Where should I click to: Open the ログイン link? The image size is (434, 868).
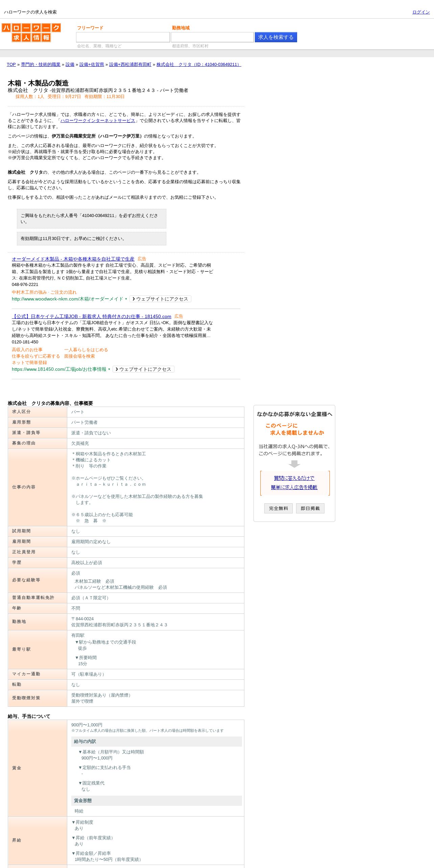[421, 12]
